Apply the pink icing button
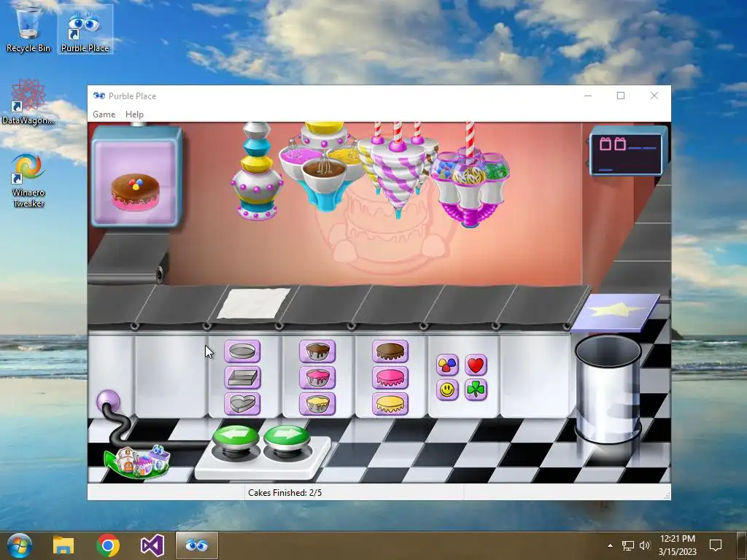The width and height of the screenshot is (747, 560). pos(390,378)
